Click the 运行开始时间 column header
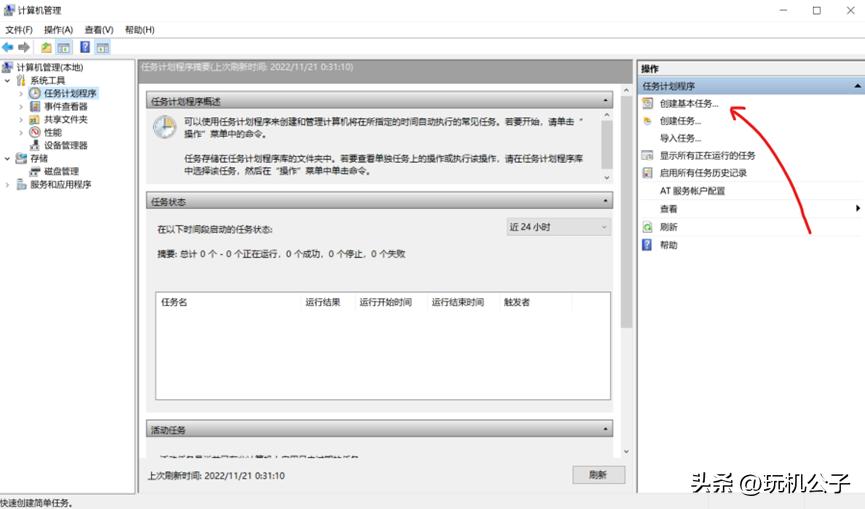This screenshot has width=865, height=509. pyautogui.click(x=386, y=302)
